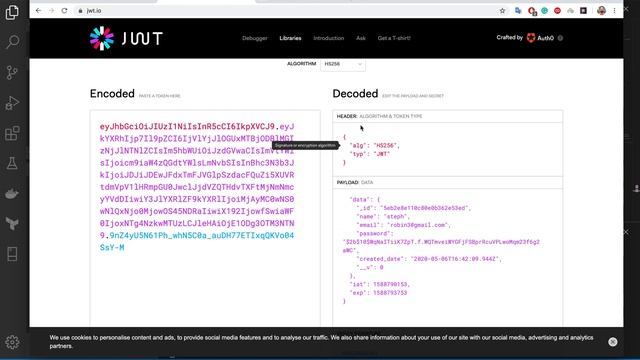Click the "email" payload line

[403, 225]
